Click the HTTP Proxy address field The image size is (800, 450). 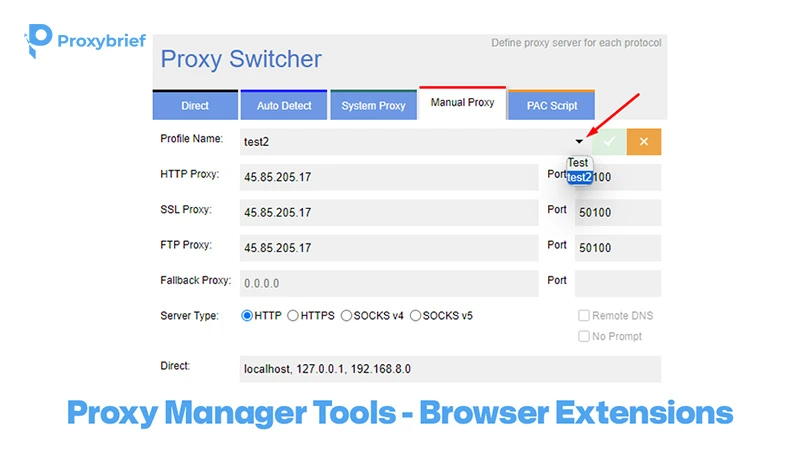[389, 177]
